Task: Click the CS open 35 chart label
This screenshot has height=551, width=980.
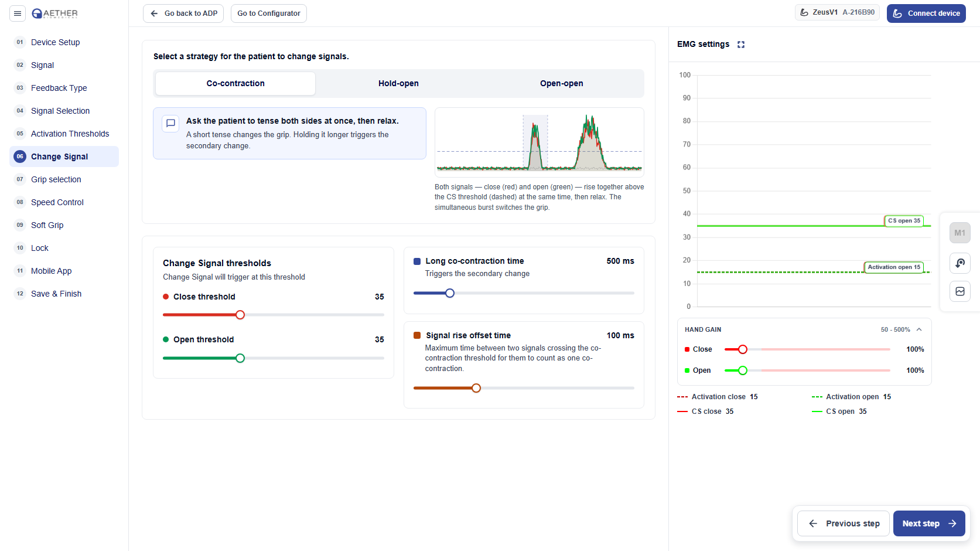Action: [904, 221]
